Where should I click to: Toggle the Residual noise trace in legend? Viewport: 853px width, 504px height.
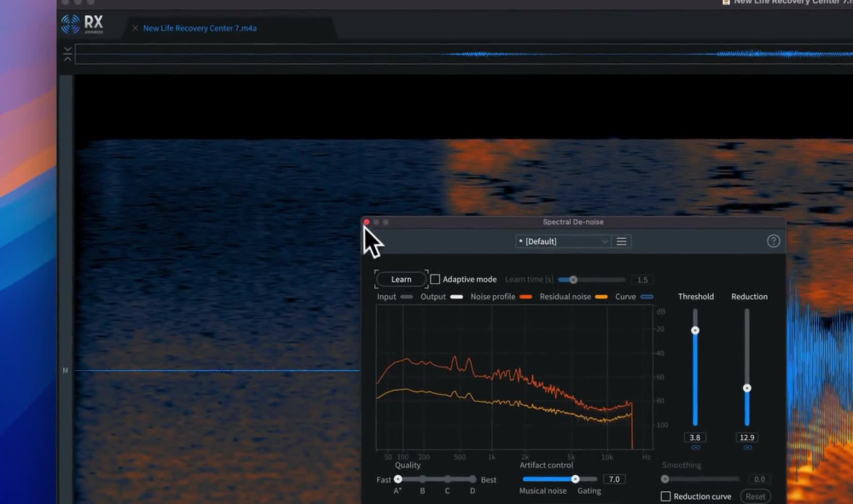pos(601,297)
